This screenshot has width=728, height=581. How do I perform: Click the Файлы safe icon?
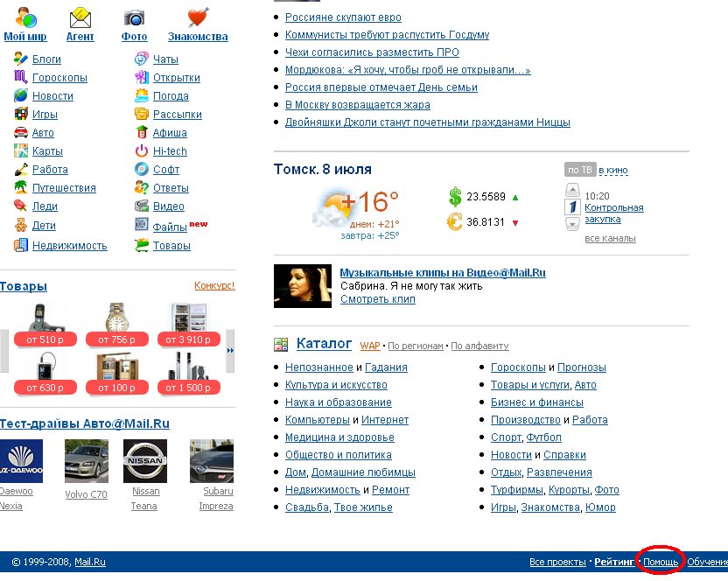click(142, 224)
